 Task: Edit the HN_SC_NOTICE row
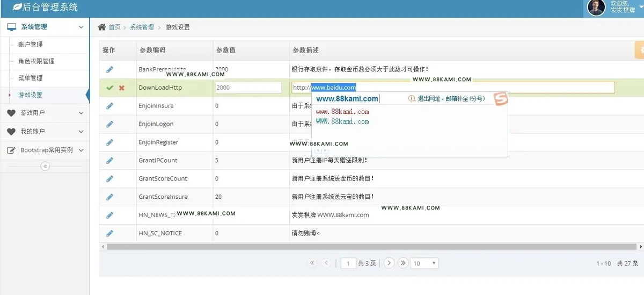pos(109,233)
